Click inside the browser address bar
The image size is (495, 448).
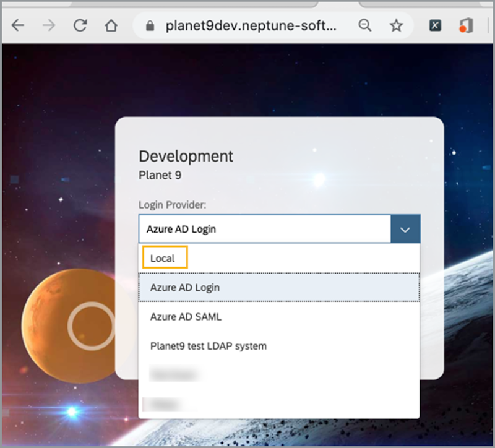[x=247, y=25]
